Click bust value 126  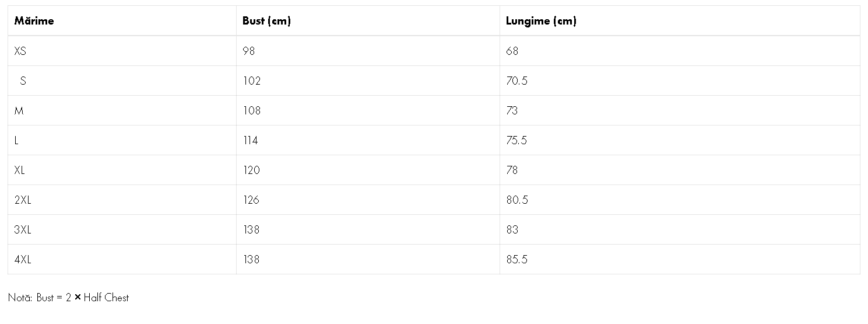pos(251,200)
